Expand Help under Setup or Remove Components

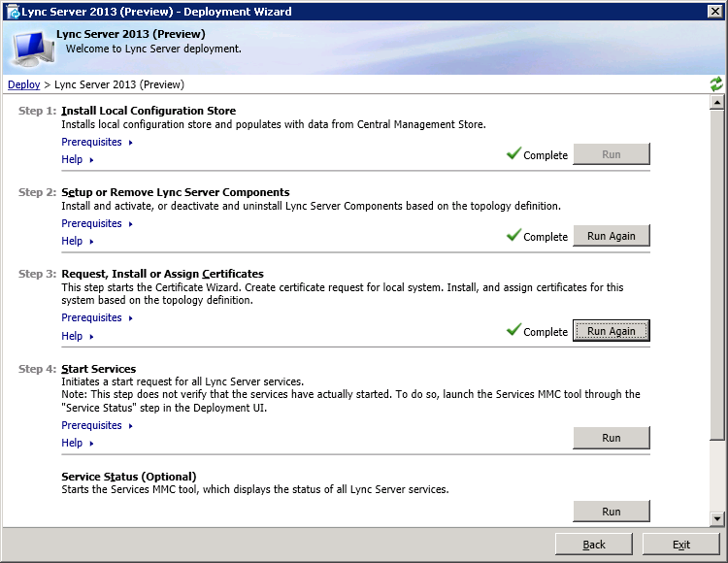pyautogui.click(x=77, y=242)
